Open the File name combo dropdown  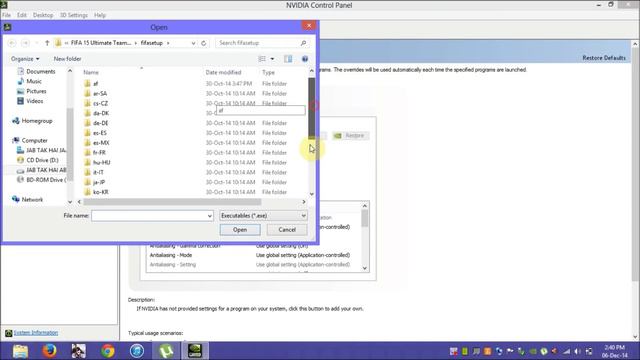[209, 216]
